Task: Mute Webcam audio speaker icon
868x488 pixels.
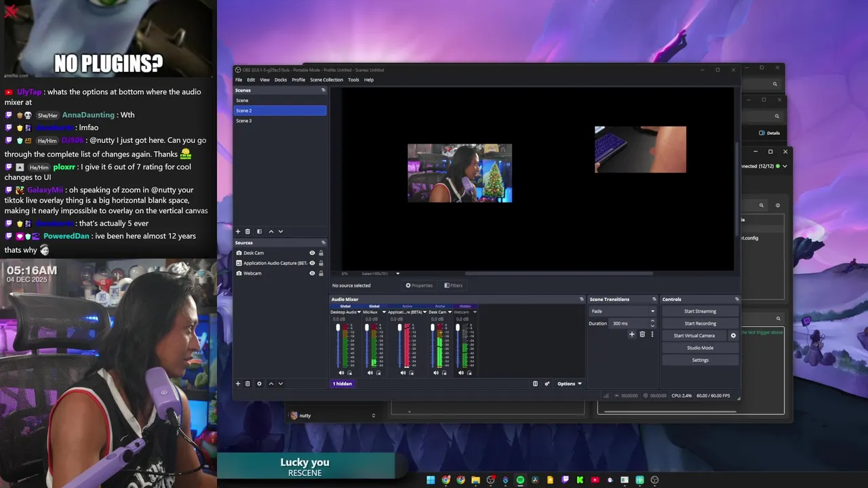Action: coord(461,373)
